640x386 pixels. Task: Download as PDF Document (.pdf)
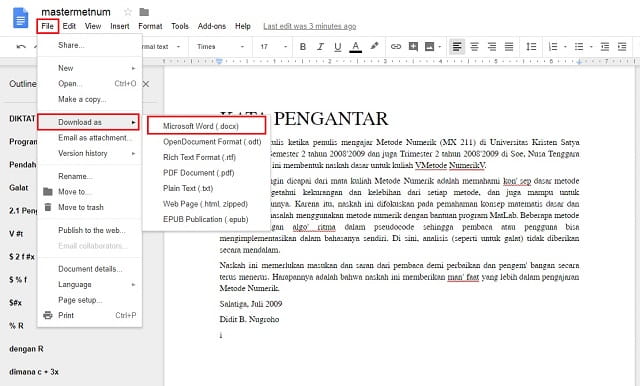pyautogui.click(x=207, y=173)
